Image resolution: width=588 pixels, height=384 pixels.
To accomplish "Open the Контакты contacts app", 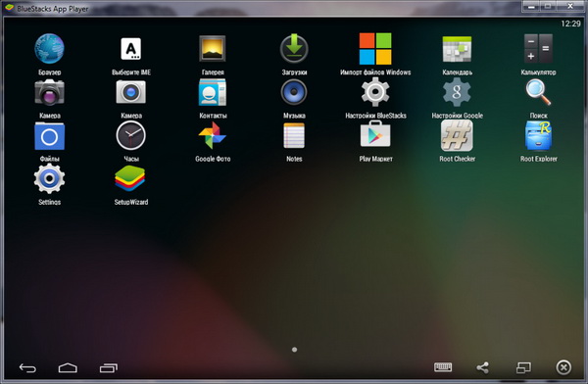I will (x=213, y=92).
